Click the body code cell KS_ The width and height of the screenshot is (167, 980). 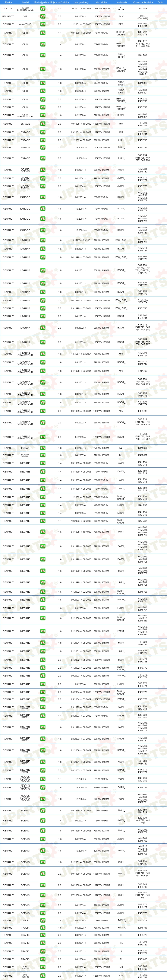point(121,455)
